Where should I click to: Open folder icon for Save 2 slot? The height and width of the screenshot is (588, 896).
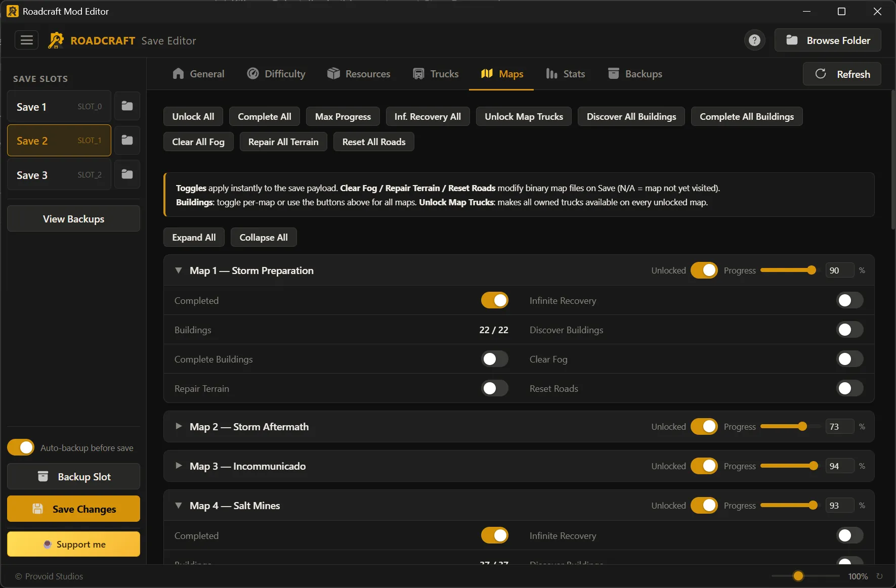[127, 140]
